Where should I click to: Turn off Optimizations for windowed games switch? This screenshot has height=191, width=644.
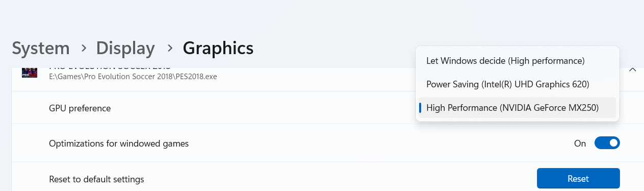(x=607, y=143)
